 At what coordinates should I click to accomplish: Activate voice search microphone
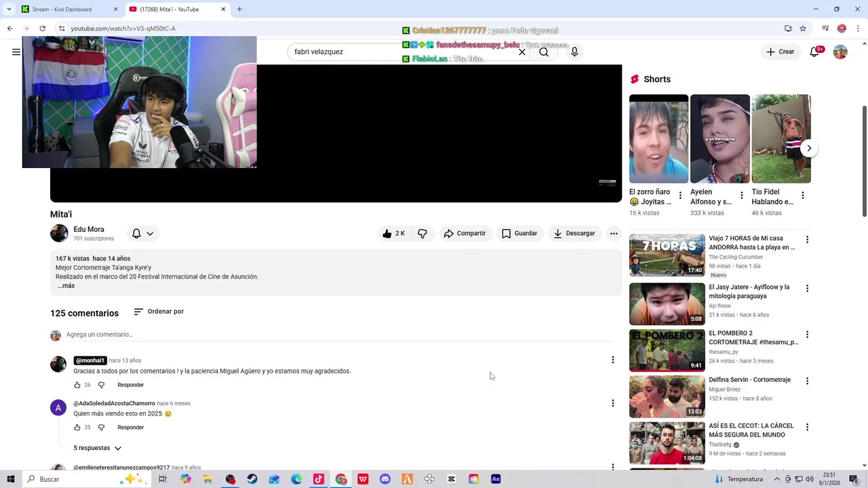pyautogui.click(x=574, y=52)
